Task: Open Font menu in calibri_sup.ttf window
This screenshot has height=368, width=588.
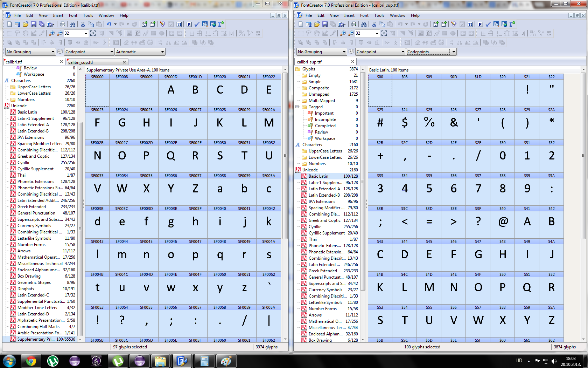Action: pyautogui.click(x=364, y=15)
